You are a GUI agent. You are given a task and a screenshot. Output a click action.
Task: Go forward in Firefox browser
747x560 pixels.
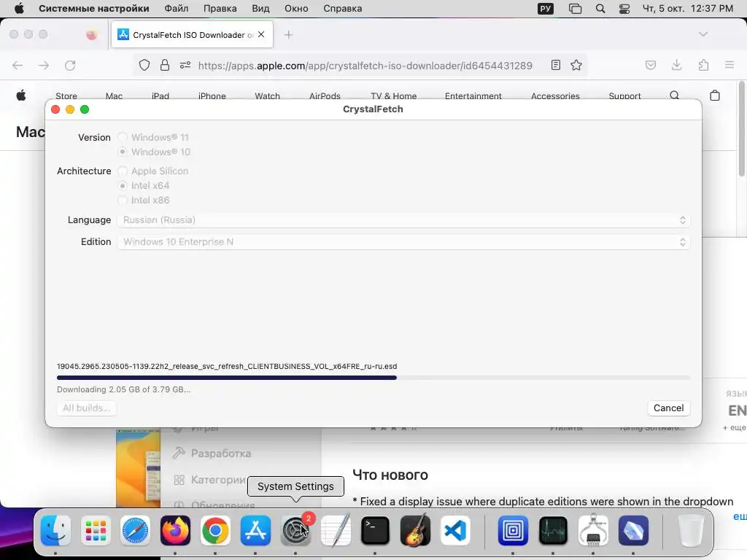coord(44,65)
